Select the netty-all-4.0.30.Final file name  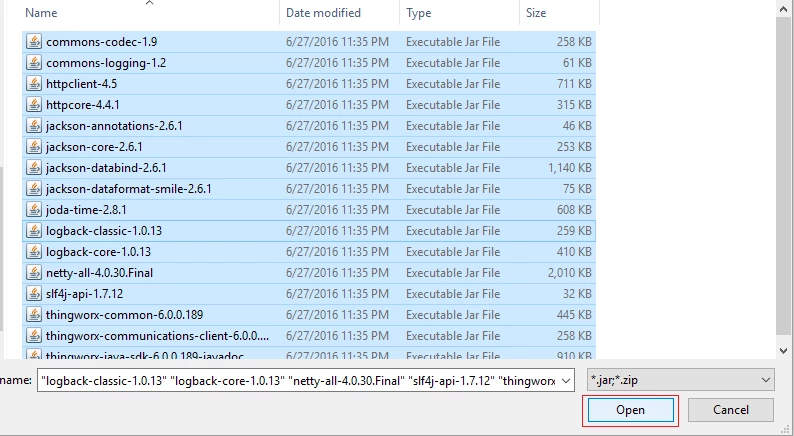click(x=99, y=273)
